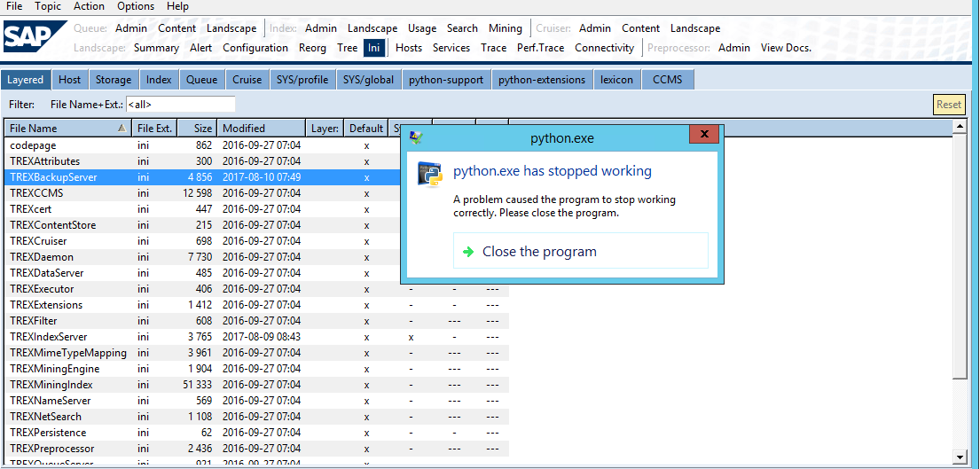This screenshot has height=469, width=980.
Task: Select the TREXPreprocessor file row
Action: tap(256, 449)
